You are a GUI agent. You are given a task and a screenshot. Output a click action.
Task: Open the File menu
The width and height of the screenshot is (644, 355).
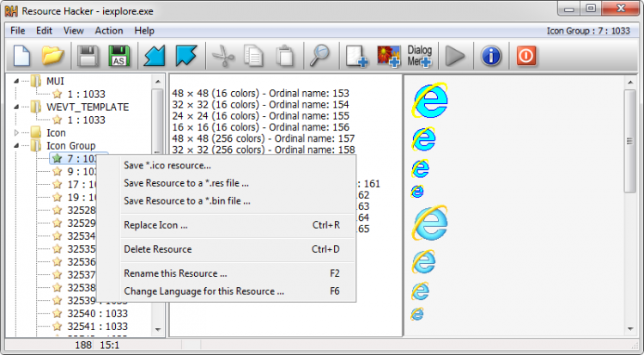(x=18, y=30)
